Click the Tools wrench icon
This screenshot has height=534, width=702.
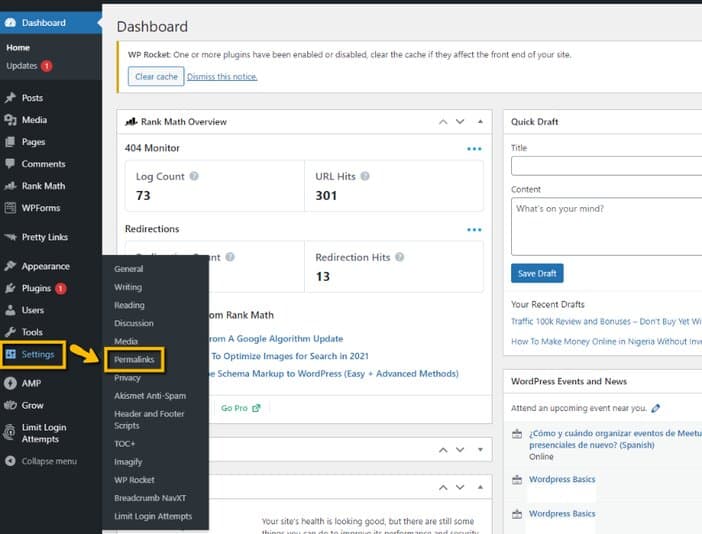[10, 332]
